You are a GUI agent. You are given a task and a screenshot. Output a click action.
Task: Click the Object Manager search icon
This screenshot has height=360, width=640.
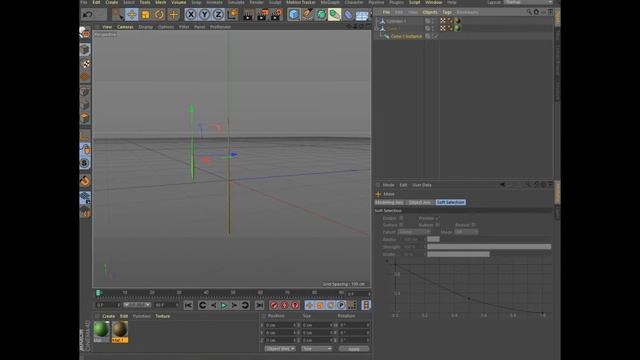point(529,12)
